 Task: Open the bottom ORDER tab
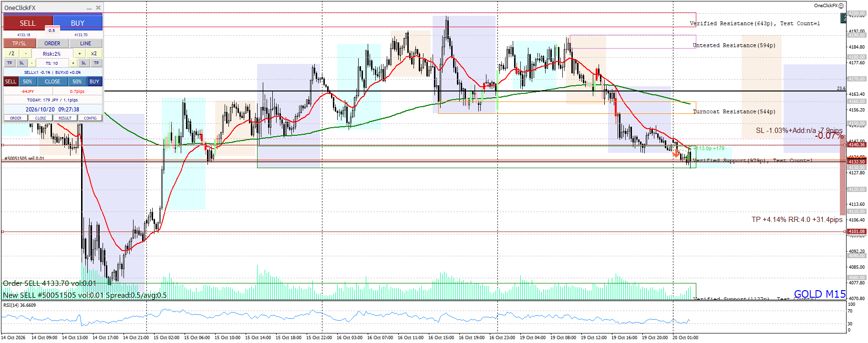click(x=16, y=118)
